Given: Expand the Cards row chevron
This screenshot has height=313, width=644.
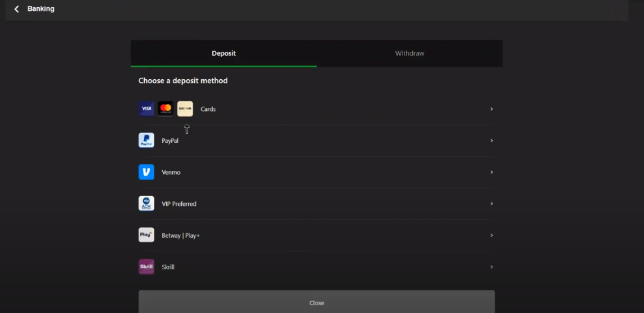Looking at the screenshot, I should pyautogui.click(x=491, y=109).
